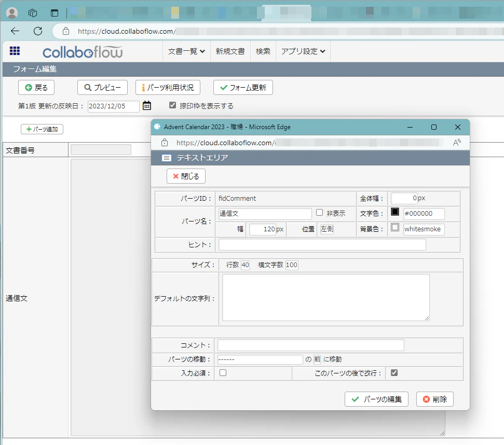Click the フォーム更新 button
The height and width of the screenshot is (445, 504).
point(243,88)
